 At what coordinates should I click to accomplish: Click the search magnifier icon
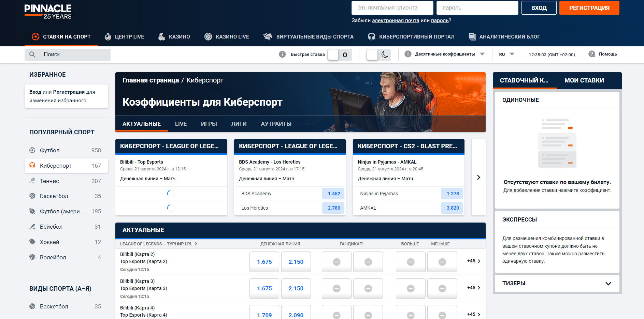click(x=32, y=55)
